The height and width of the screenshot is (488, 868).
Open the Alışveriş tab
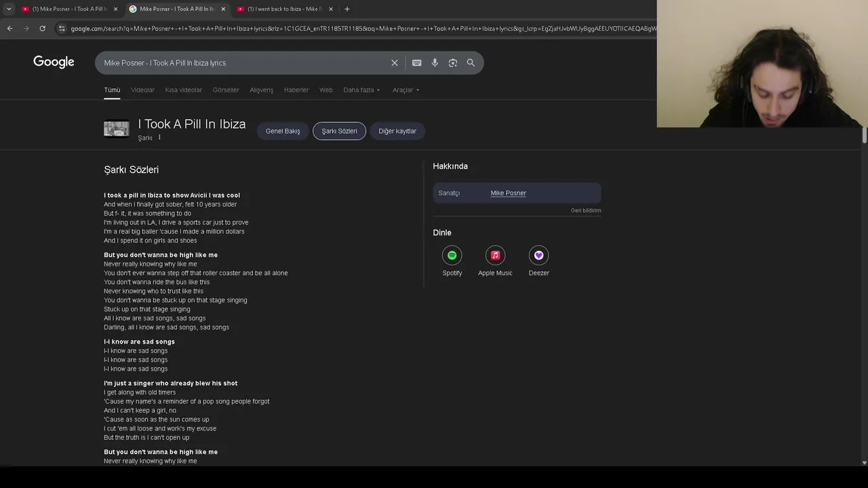[x=262, y=89]
